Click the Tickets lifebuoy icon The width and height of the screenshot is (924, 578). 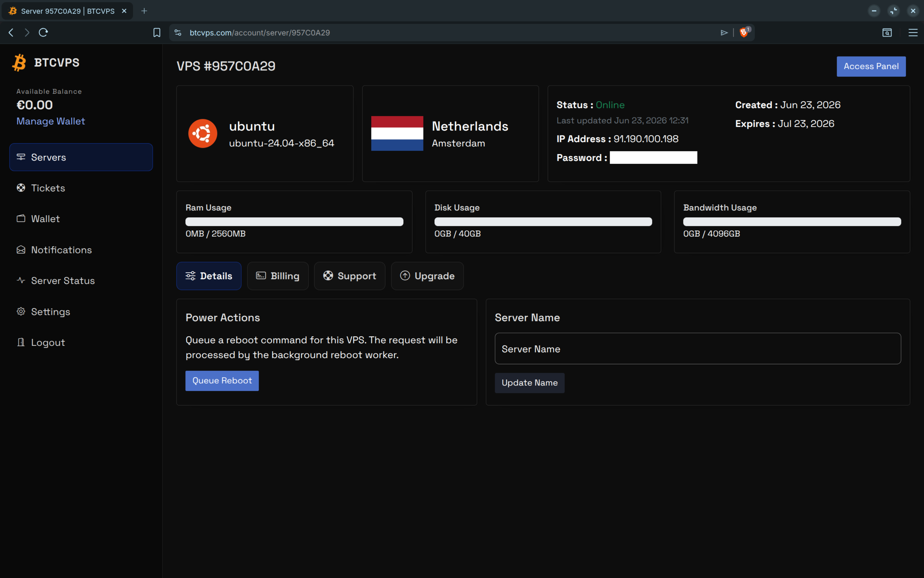pos(21,188)
